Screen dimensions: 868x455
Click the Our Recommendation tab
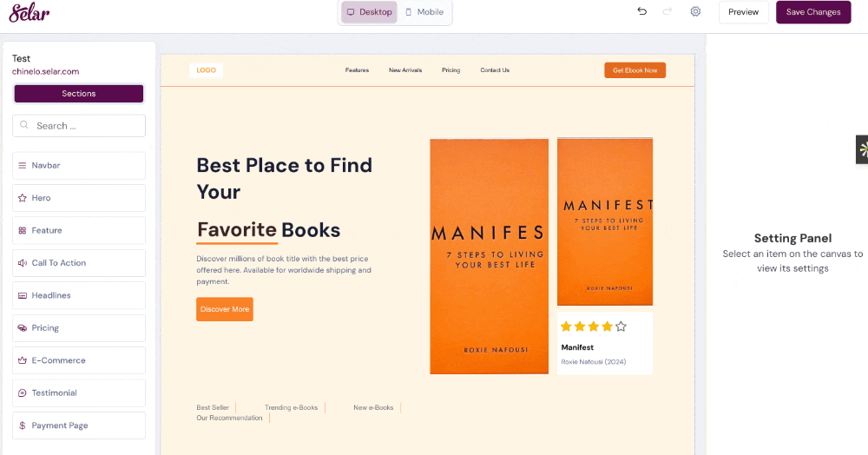[x=229, y=418]
